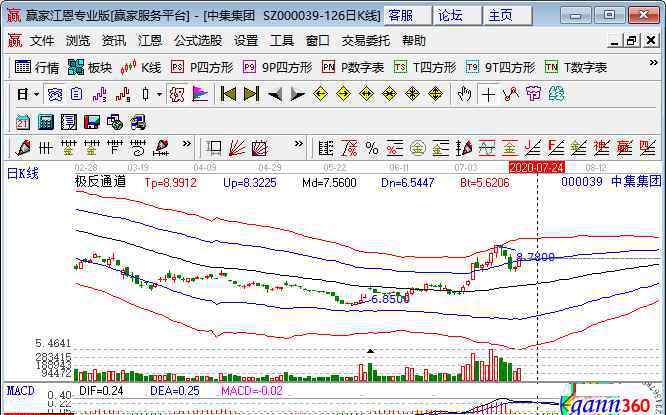Step back with black left arrow
Viewport: 666px width, 415px height.
[x=274, y=94]
